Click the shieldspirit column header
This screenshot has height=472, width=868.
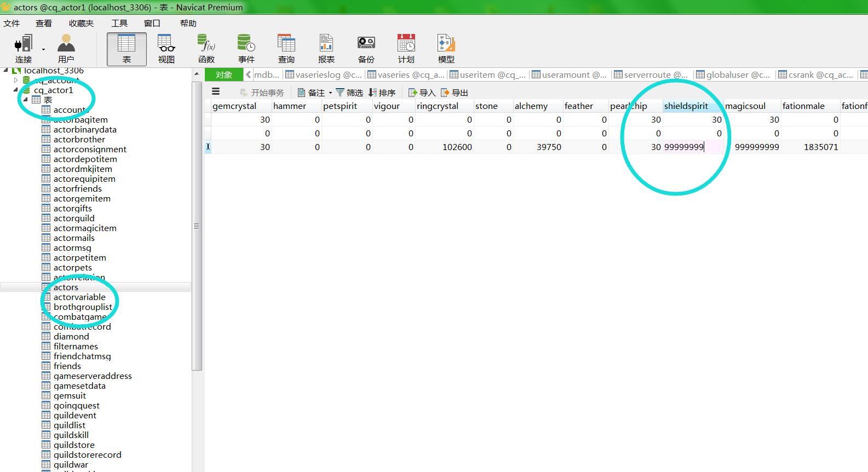(x=686, y=106)
